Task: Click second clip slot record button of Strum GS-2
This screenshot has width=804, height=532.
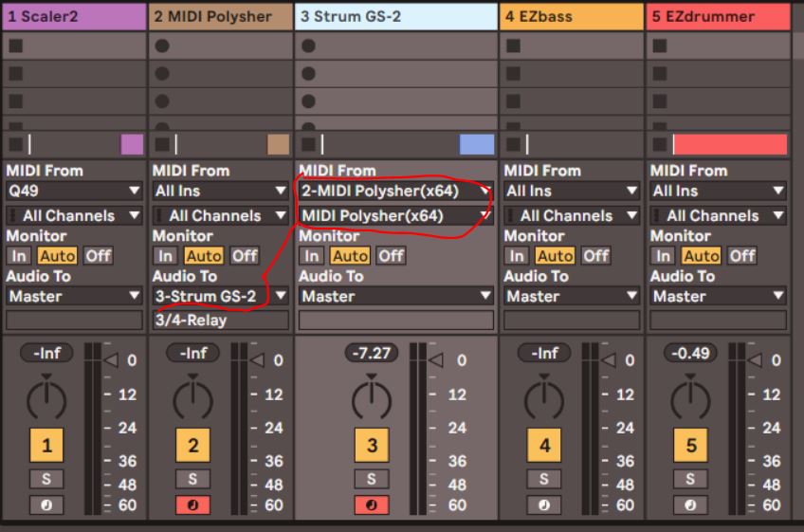Action: [x=308, y=73]
